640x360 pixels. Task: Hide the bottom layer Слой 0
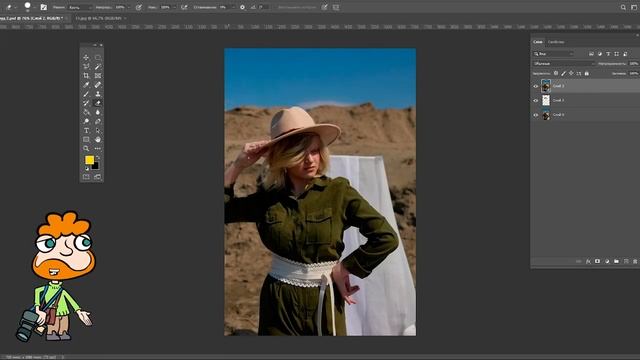click(x=536, y=115)
